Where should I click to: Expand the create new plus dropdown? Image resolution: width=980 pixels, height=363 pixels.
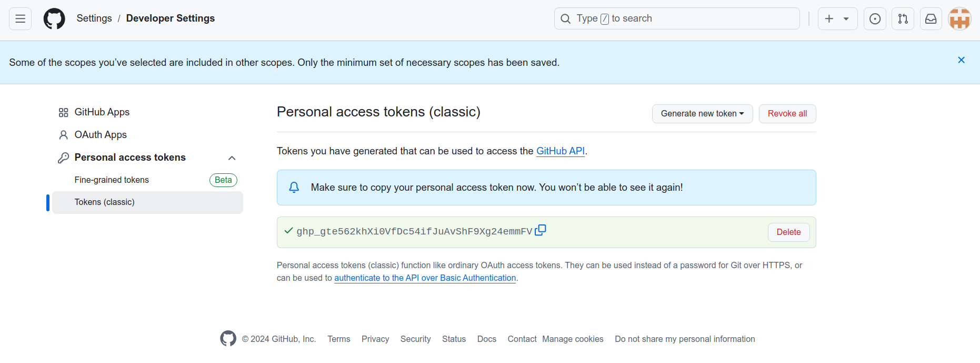tap(837, 19)
